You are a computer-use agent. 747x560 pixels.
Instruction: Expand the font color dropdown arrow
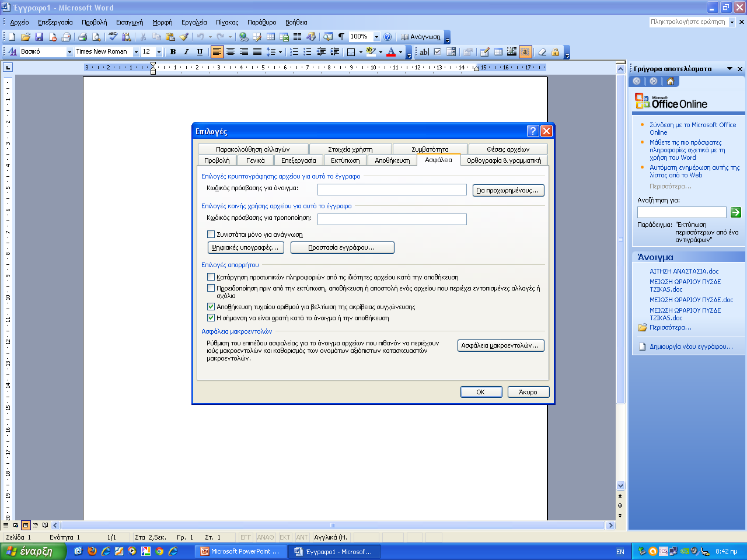pyautogui.click(x=400, y=52)
